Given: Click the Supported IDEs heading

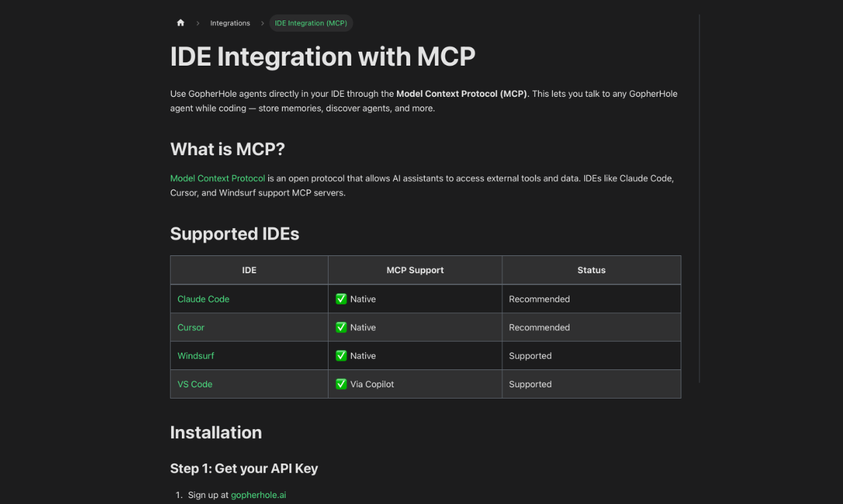Looking at the screenshot, I should point(235,234).
